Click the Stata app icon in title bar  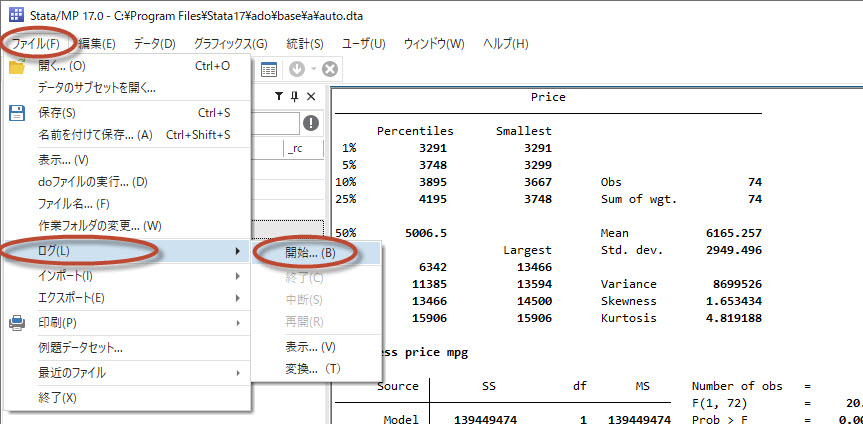[17, 15]
